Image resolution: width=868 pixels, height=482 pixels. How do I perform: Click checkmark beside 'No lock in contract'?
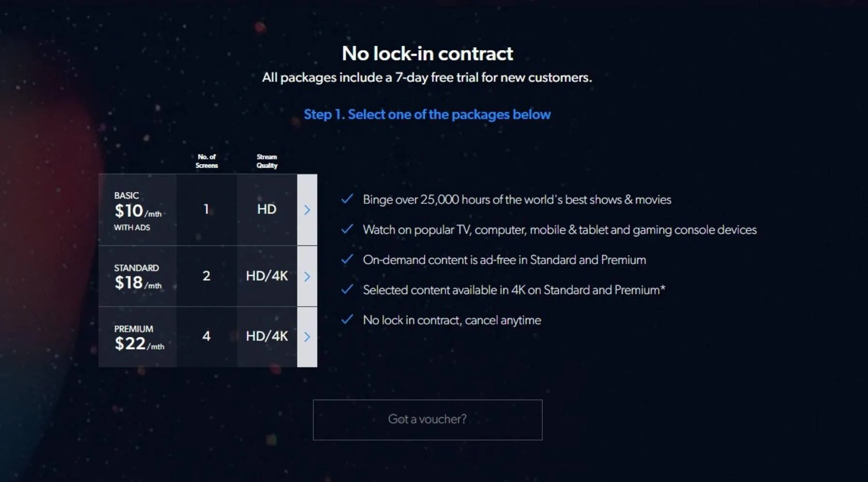coord(347,320)
